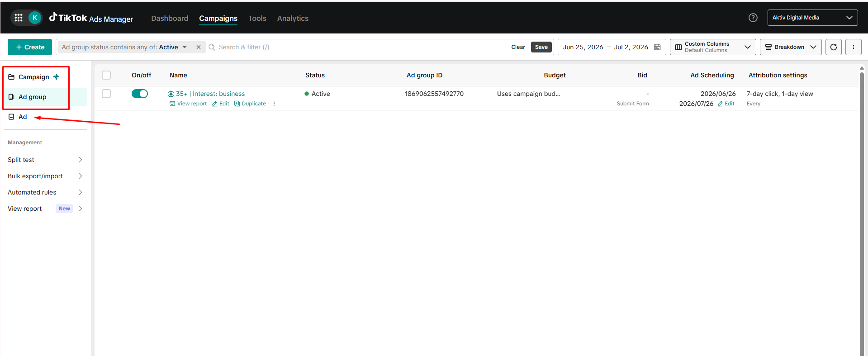Click the Bid column header

coord(642,75)
